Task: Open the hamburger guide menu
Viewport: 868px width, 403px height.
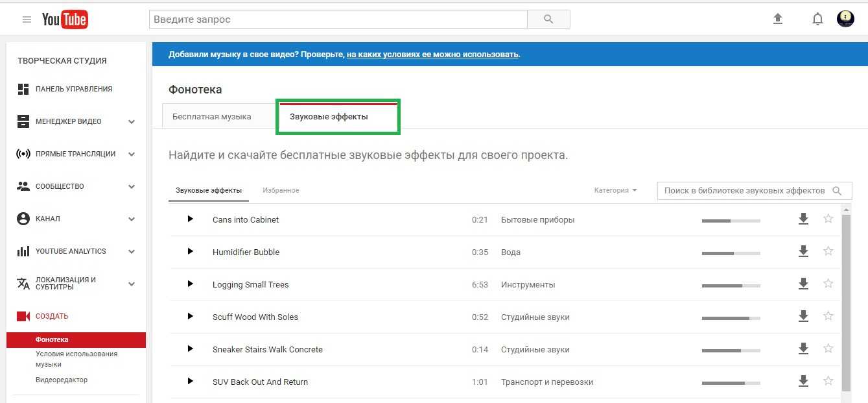Action: coord(27,19)
